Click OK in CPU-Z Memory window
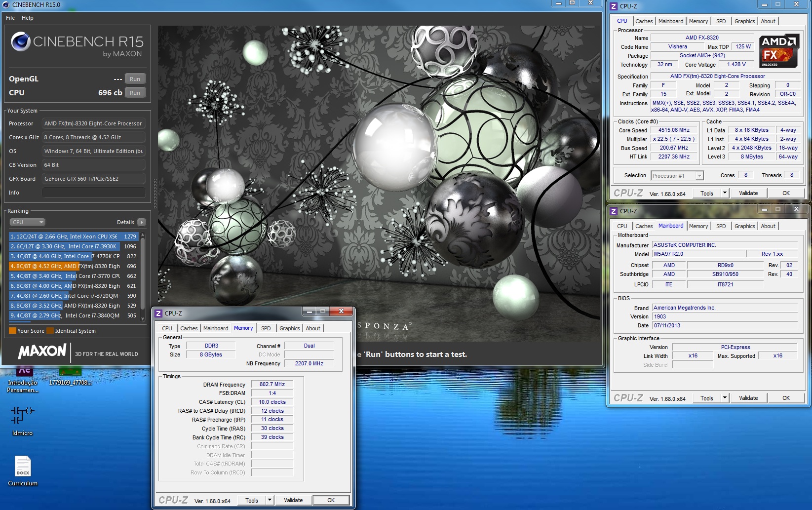812x510 pixels. click(331, 500)
